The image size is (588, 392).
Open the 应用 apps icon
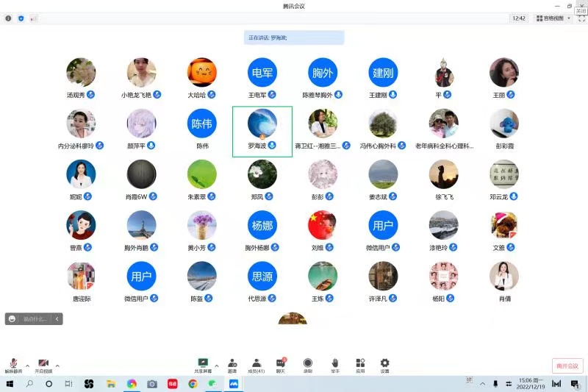(x=360, y=365)
